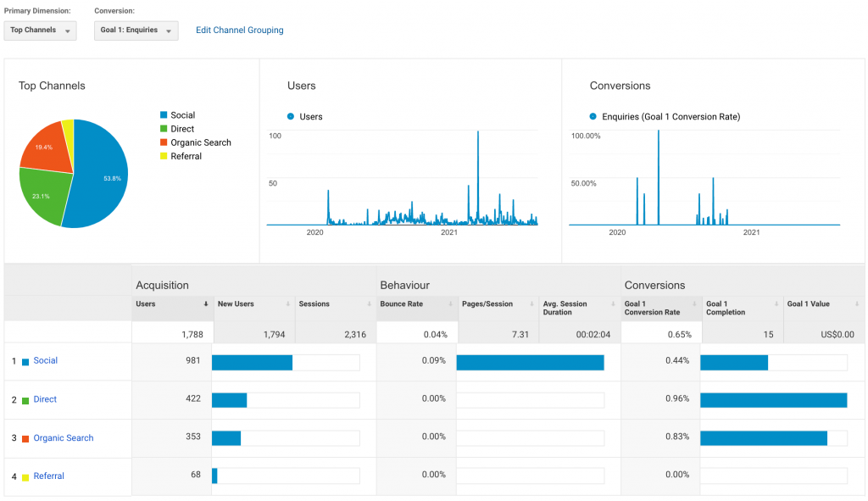
Task: Sort the table by Users column
Action: coord(146,304)
